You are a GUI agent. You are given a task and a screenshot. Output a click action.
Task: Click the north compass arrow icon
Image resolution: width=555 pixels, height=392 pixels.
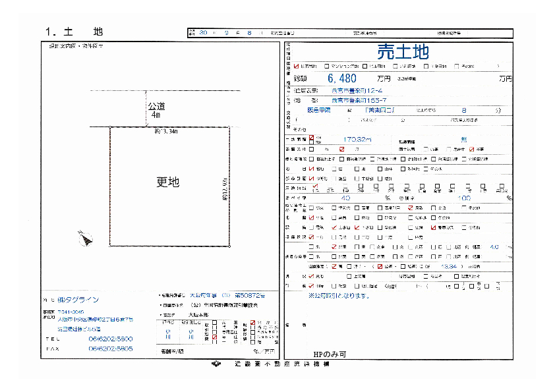tap(84, 238)
